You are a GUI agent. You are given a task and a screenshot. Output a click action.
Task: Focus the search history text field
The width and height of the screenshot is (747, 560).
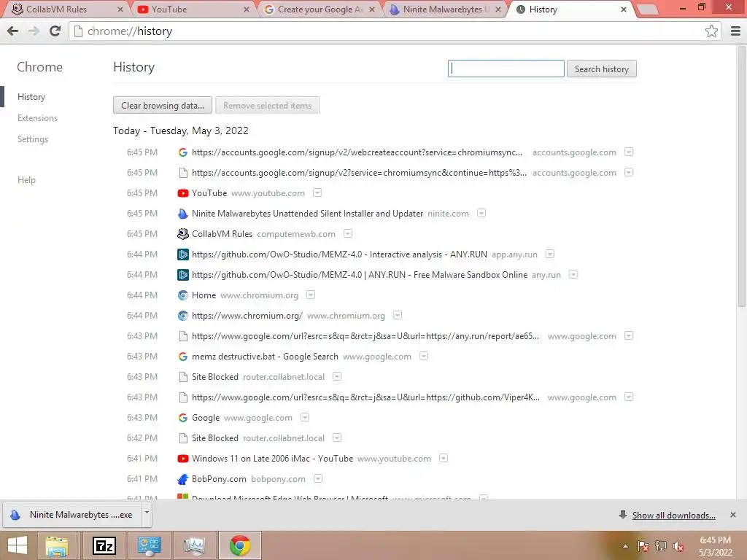pyautogui.click(x=506, y=69)
